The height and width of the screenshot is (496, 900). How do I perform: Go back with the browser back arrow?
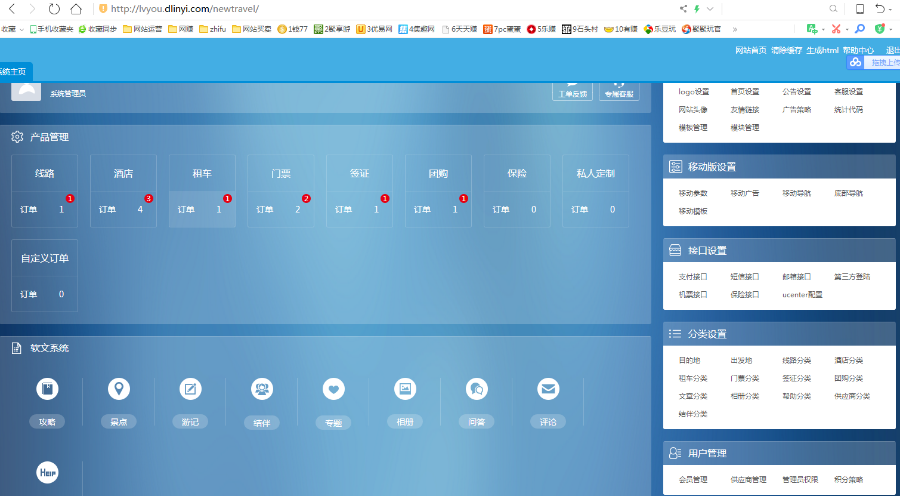[x=12, y=9]
